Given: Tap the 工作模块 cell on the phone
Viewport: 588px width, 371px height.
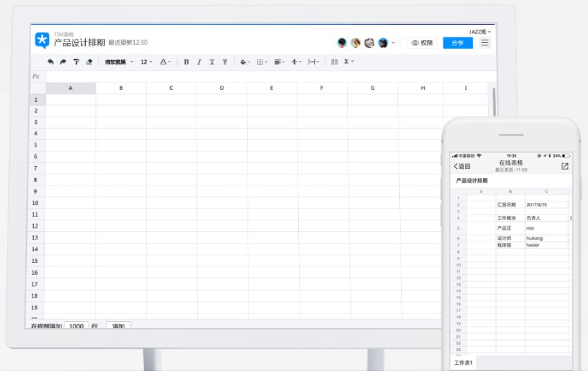Looking at the screenshot, I should click(511, 218).
